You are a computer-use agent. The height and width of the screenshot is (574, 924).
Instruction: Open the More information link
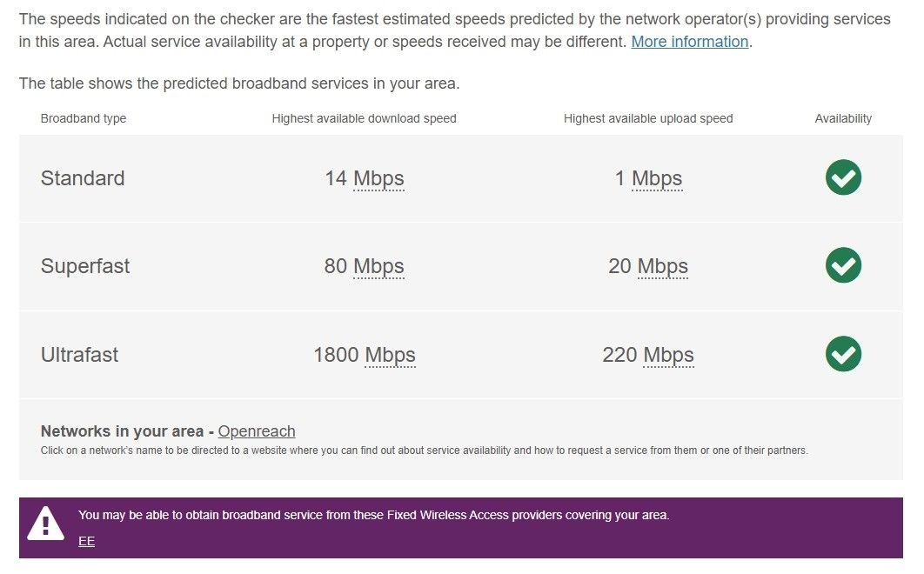[689, 42]
